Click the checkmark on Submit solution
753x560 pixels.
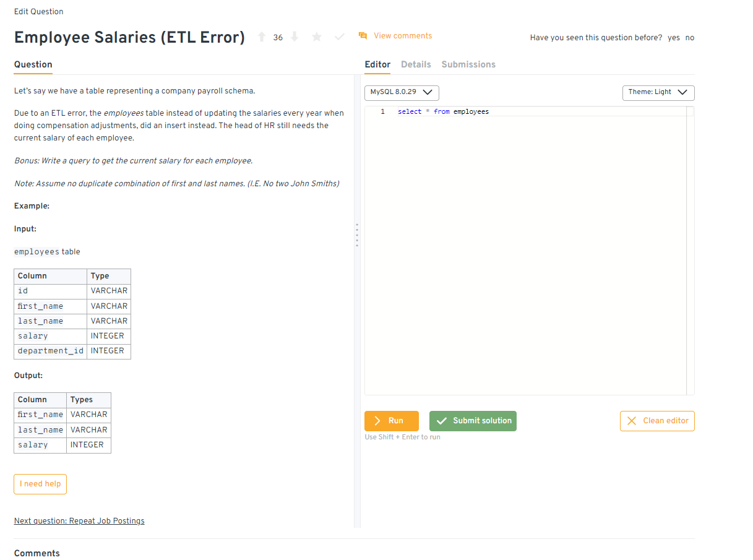[x=442, y=420]
